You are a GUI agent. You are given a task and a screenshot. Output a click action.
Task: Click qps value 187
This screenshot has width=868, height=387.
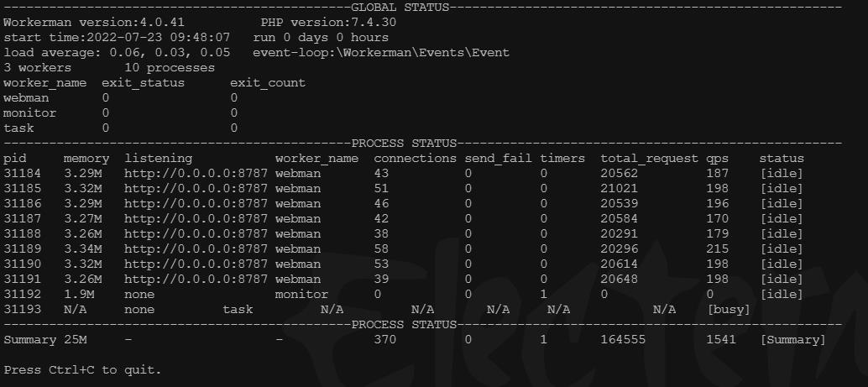tap(718, 173)
